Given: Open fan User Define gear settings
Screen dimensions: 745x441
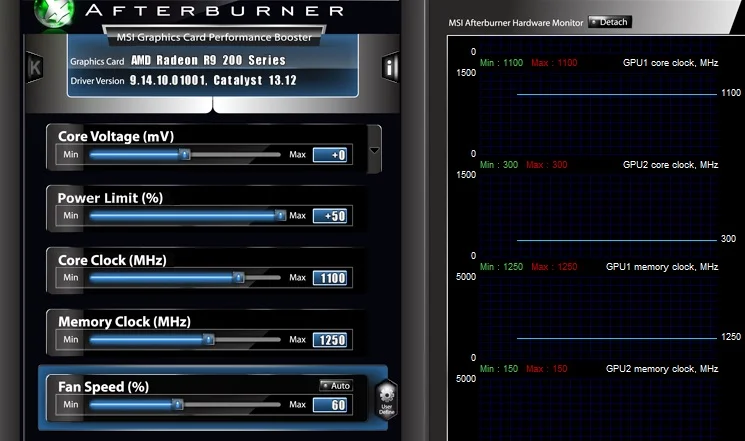Looking at the screenshot, I should click(x=386, y=399).
